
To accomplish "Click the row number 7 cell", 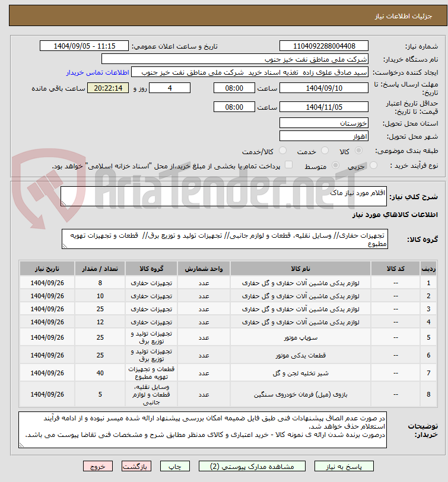I will 428,373.
